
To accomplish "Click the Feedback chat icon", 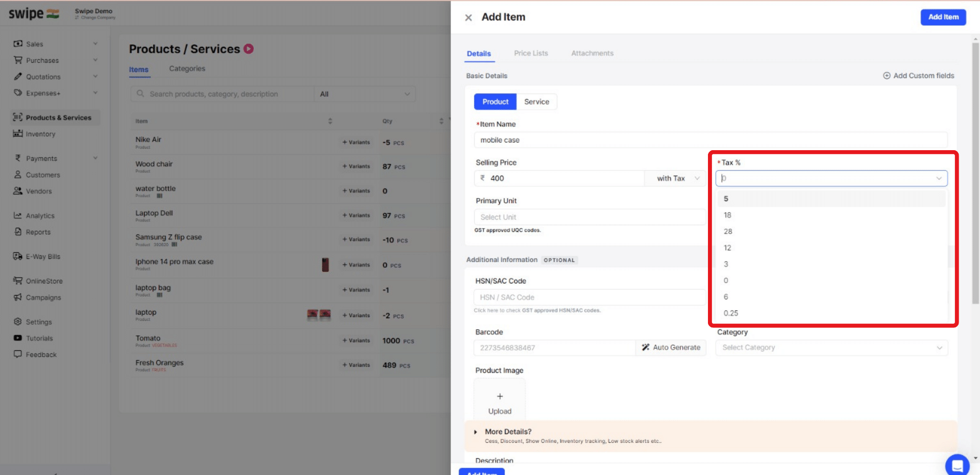I will point(18,354).
